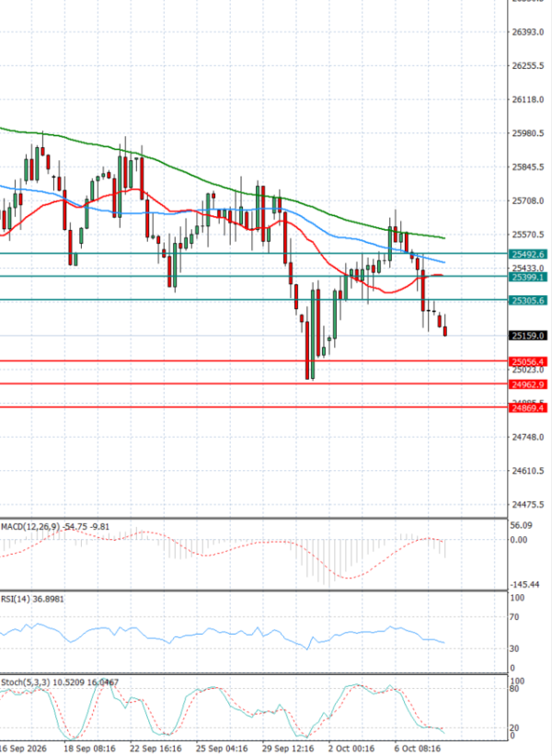552x756 pixels.
Task: Click the topmost red horizontal support line
Action: pyautogui.click(x=254, y=361)
